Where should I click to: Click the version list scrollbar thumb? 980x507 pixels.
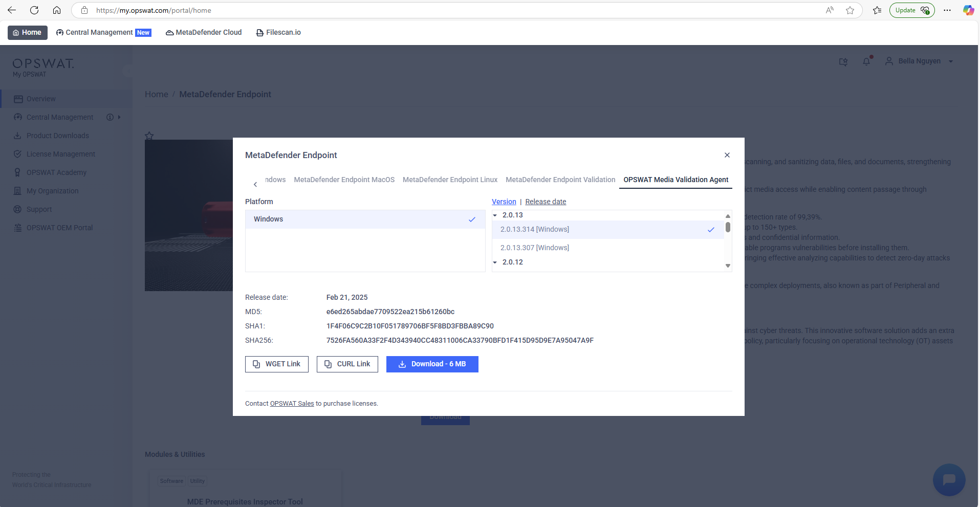728,227
